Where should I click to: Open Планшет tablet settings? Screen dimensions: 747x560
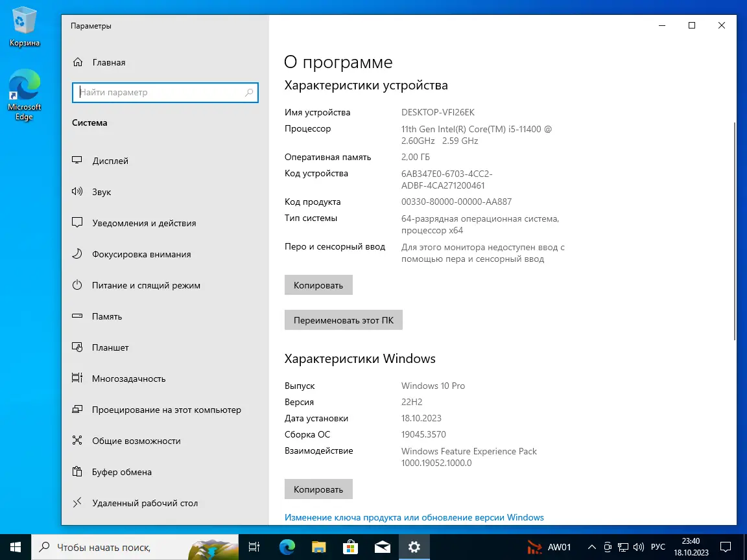(x=101, y=347)
